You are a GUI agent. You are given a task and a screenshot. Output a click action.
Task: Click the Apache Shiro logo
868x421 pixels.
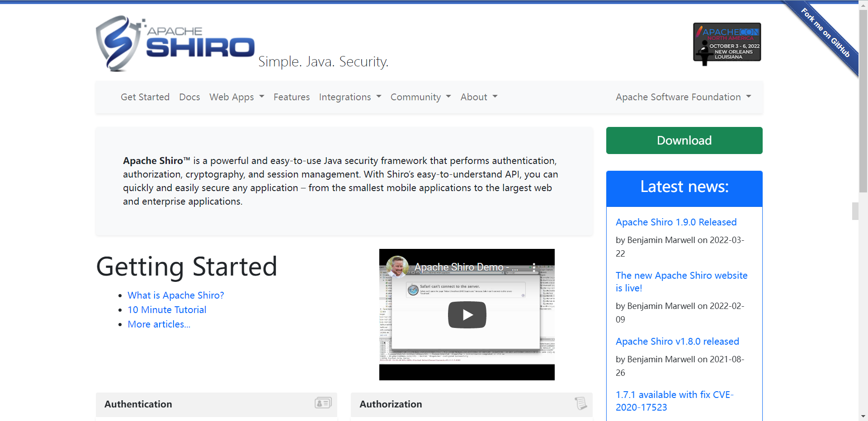click(175, 43)
